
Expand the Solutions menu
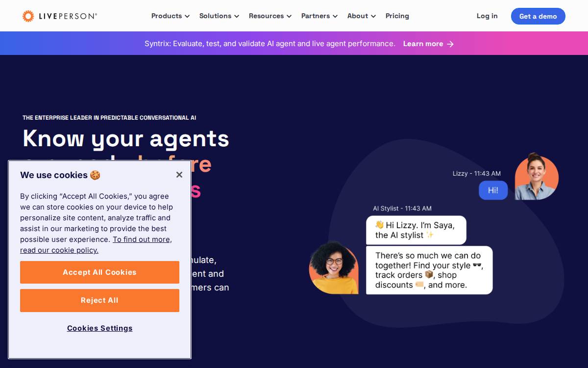(220, 16)
